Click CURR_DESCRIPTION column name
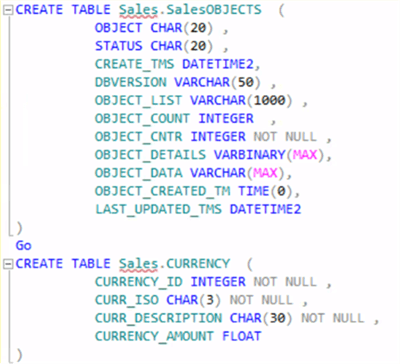The width and height of the screenshot is (400, 364). 158,318
